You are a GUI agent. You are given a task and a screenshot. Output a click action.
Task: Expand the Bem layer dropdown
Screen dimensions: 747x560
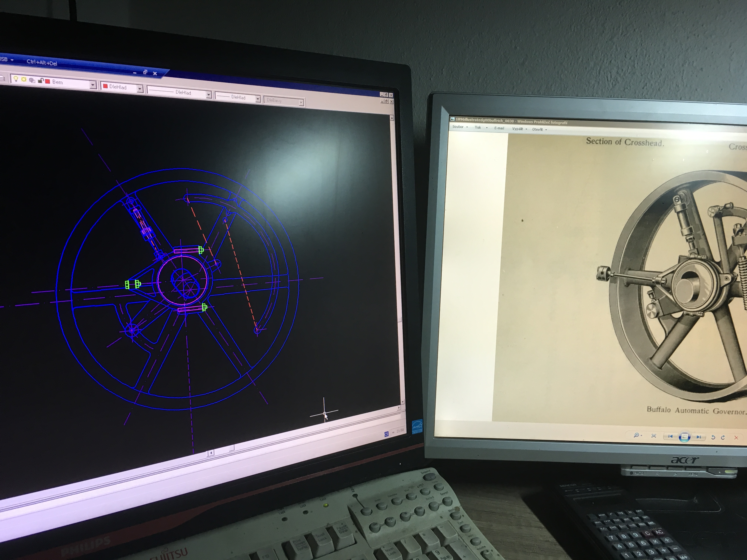coord(93,85)
